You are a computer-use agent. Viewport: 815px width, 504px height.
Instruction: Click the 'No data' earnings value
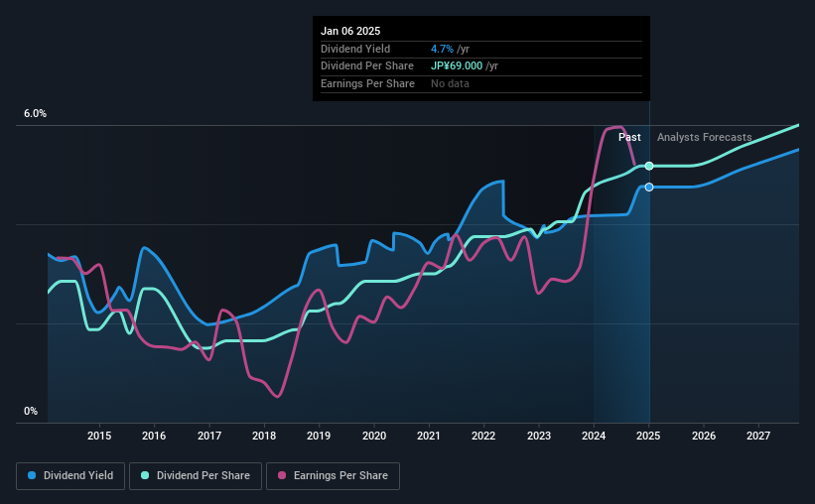tap(450, 83)
